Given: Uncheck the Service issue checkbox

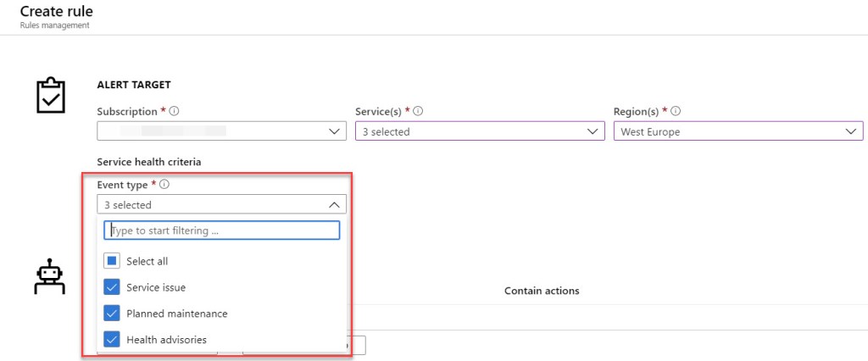Looking at the screenshot, I should (x=112, y=287).
